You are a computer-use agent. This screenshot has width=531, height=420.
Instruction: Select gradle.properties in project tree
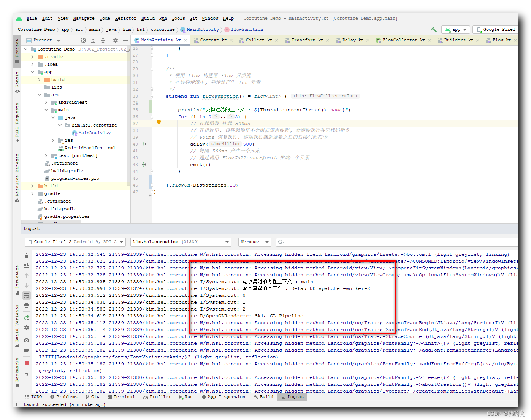[67, 216]
